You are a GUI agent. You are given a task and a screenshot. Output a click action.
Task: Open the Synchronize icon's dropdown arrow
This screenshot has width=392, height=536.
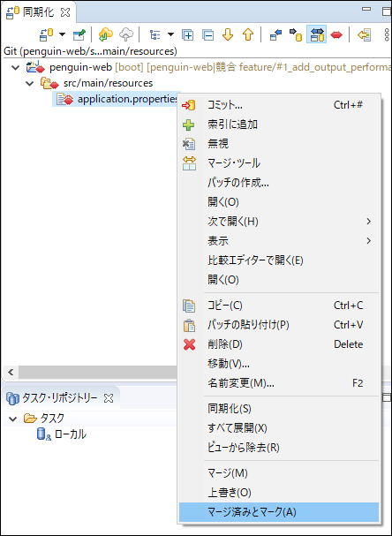pos(62,34)
